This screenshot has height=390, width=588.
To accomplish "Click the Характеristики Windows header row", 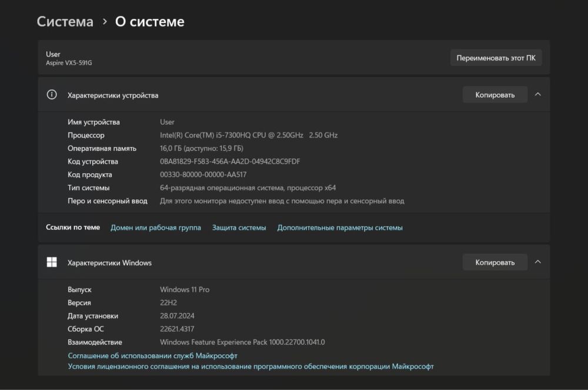I will point(109,263).
